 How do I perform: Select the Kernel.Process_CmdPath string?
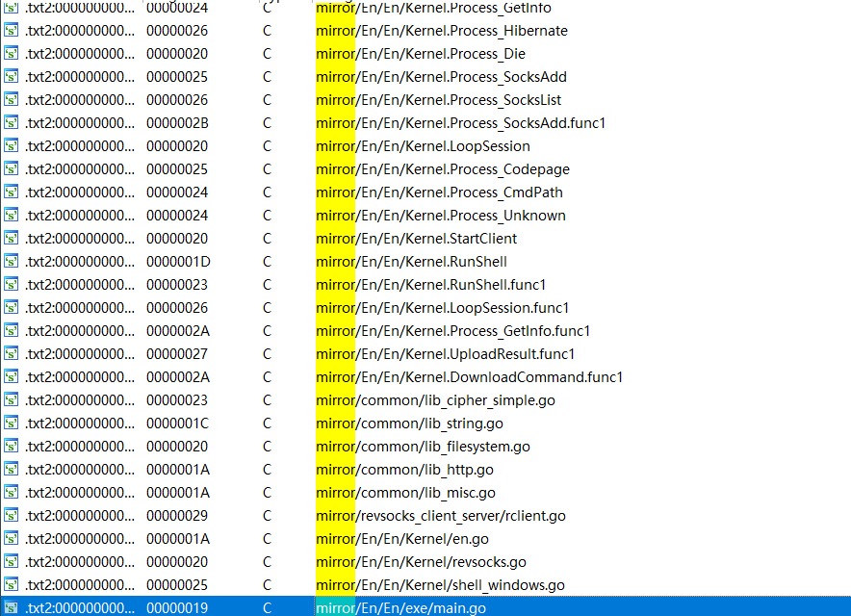pos(440,192)
